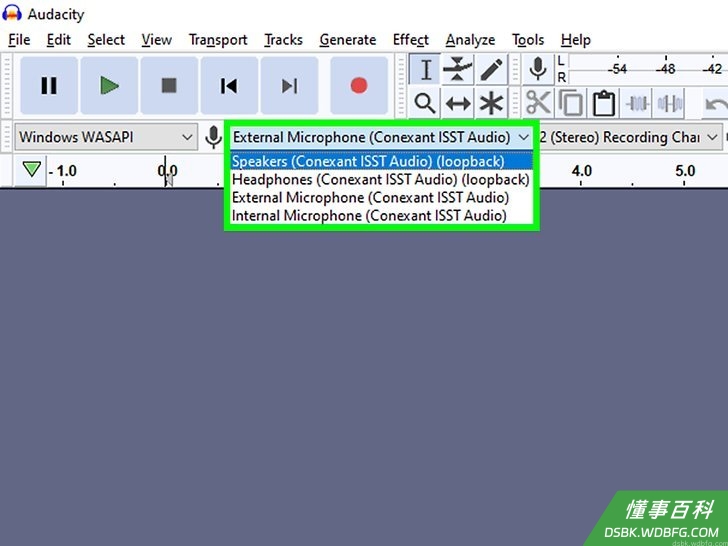
Task: Select the Draw (pencil) tool
Action: tap(491, 70)
